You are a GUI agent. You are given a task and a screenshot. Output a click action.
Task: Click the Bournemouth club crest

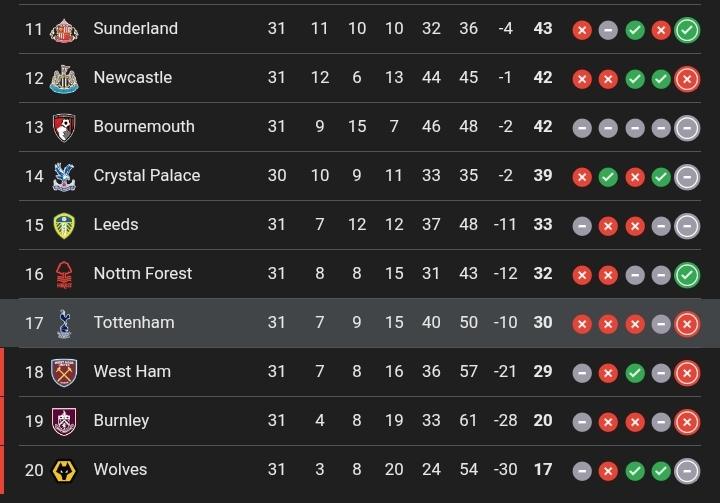[65, 127]
